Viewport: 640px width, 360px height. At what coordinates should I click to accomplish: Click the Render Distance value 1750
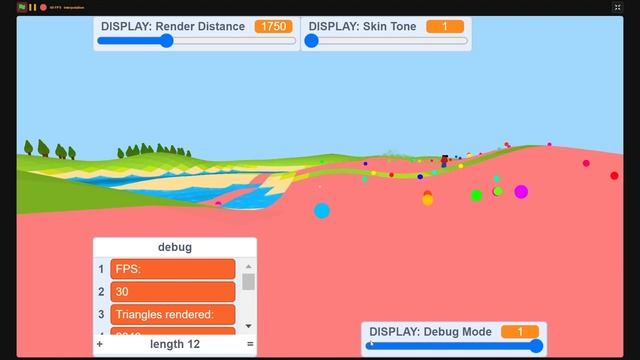(x=273, y=27)
